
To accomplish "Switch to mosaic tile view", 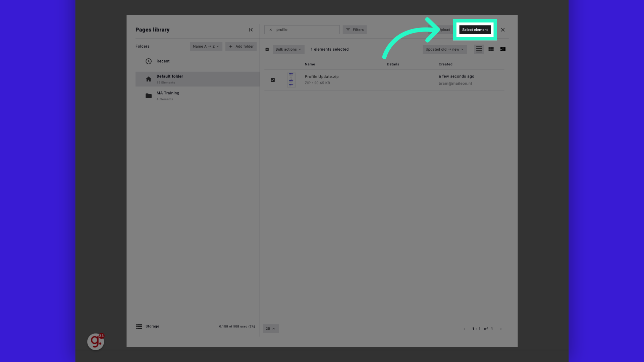I will pos(503,50).
